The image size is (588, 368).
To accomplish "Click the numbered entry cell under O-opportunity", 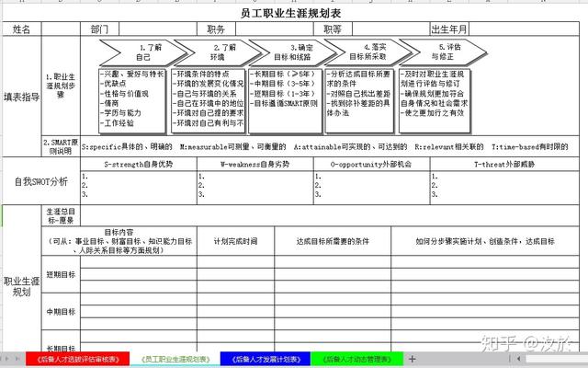I will pyautogui.click(x=371, y=188).
